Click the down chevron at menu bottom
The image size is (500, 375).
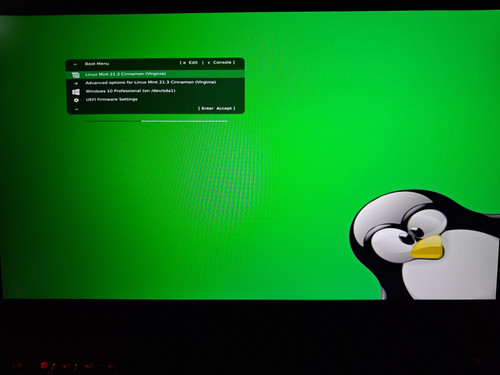coord(76,109)
